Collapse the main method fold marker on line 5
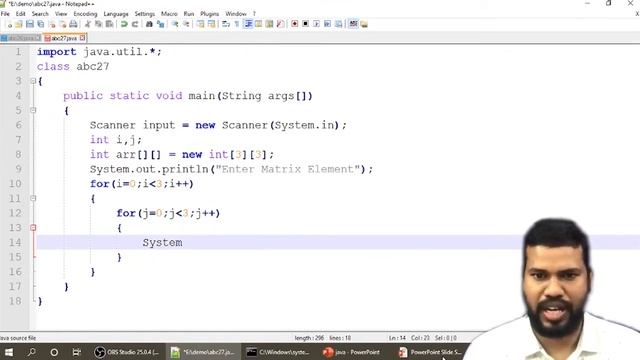 pyautogui.click(x=33, y=110)
